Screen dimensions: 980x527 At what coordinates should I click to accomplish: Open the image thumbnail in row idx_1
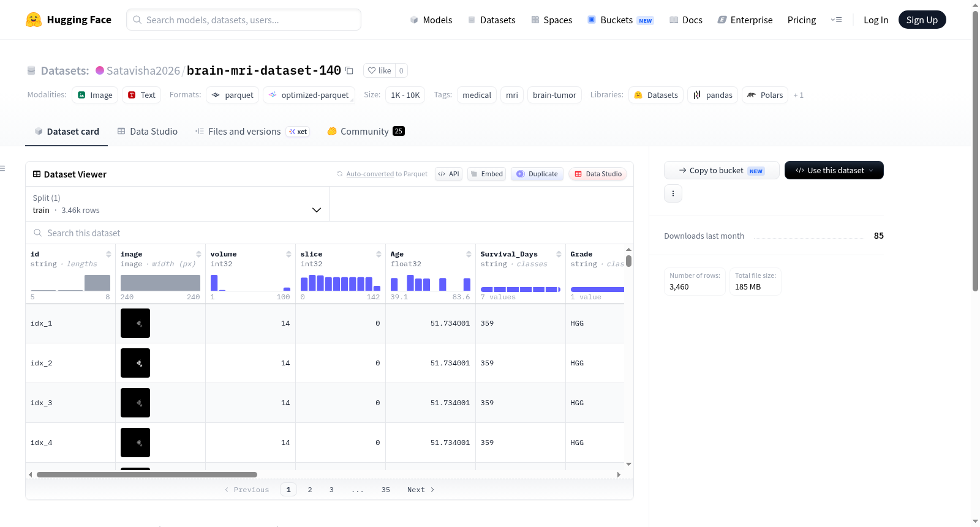tap(135, 323)
